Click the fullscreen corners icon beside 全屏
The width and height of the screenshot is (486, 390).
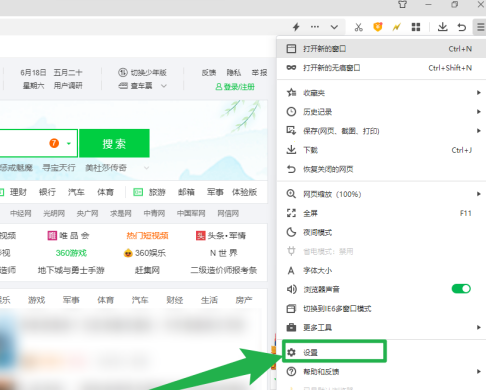(291, 213)
